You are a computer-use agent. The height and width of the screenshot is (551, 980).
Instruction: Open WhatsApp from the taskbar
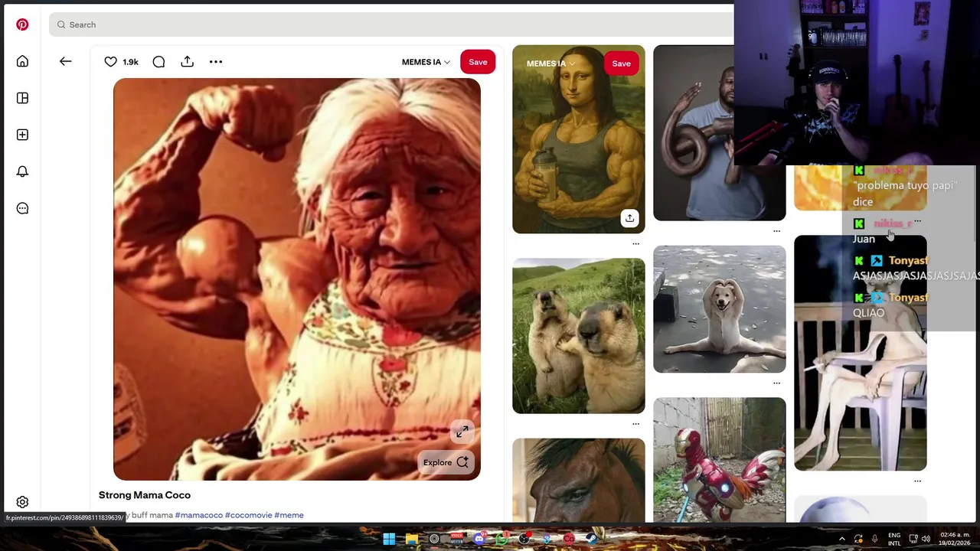(x=502, y=539)
